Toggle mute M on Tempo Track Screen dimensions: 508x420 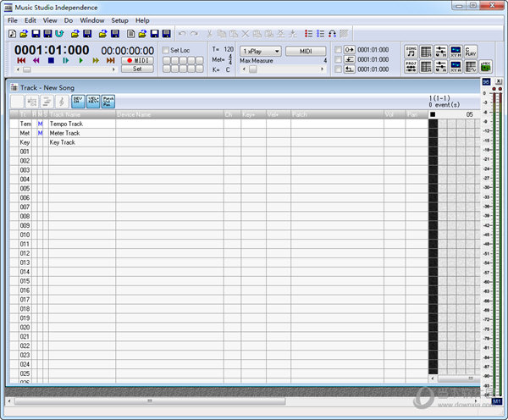point(40,124)
